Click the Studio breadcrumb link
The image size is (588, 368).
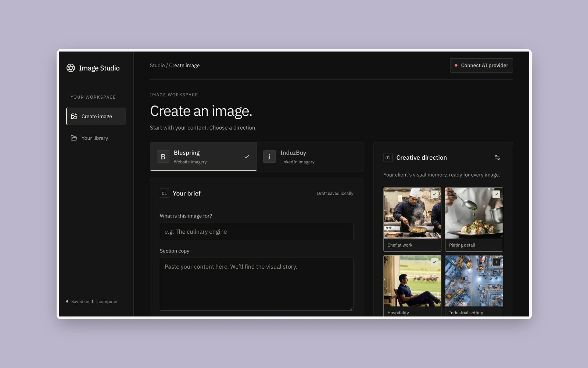tap(157, 66)
